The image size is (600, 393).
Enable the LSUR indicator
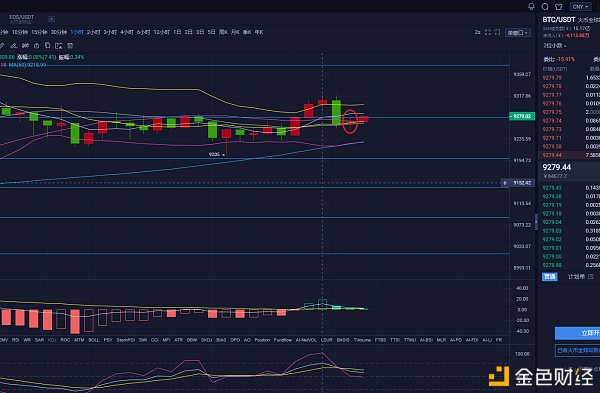326,340
